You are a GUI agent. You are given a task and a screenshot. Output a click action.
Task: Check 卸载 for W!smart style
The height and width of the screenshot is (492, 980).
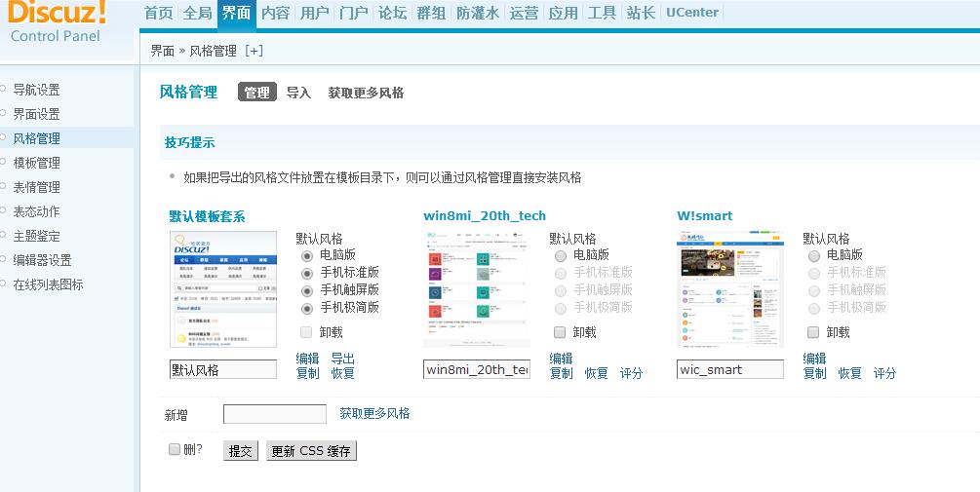click(813, 332)
